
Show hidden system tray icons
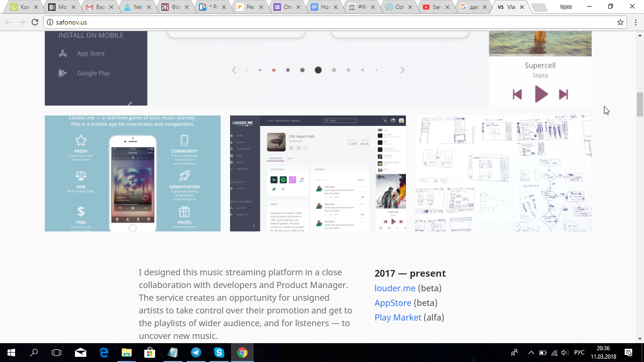(x=531, y=353)
